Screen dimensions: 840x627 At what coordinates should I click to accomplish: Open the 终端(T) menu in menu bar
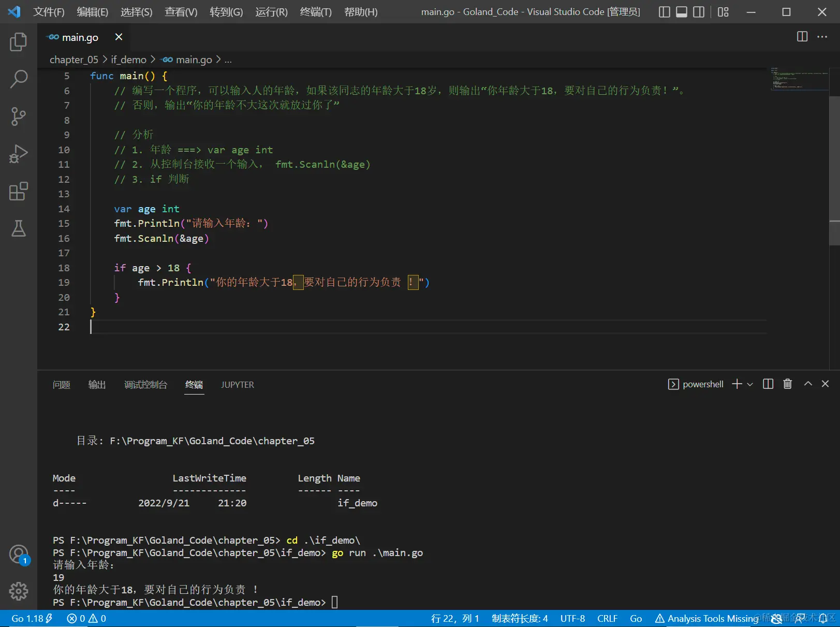point(315,12)
